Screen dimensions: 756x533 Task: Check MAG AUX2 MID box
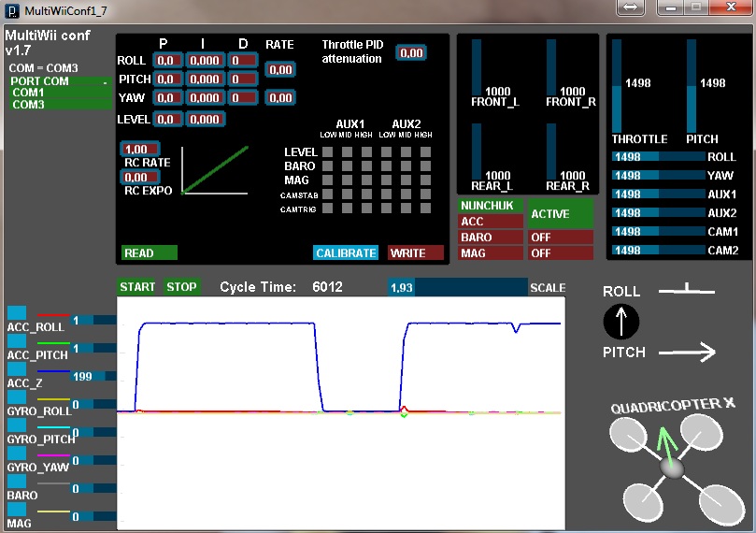pyautogui.click(x=406, y=180)
